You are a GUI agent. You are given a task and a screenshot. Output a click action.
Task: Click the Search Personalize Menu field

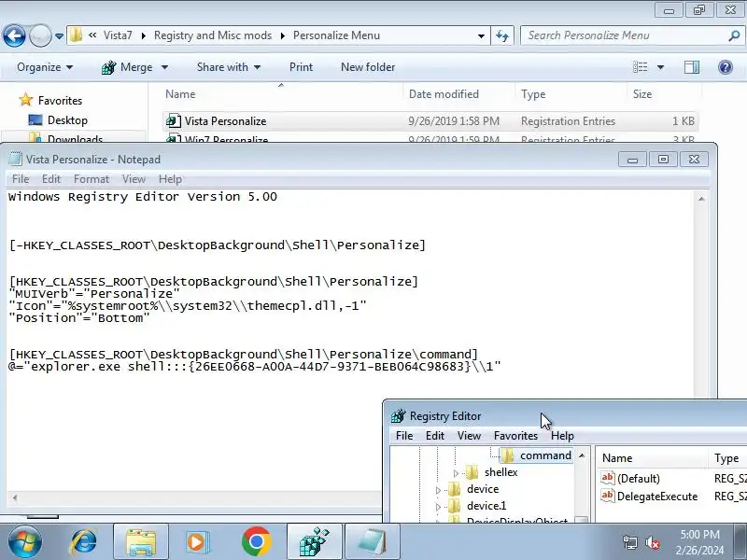coord(625,35)
